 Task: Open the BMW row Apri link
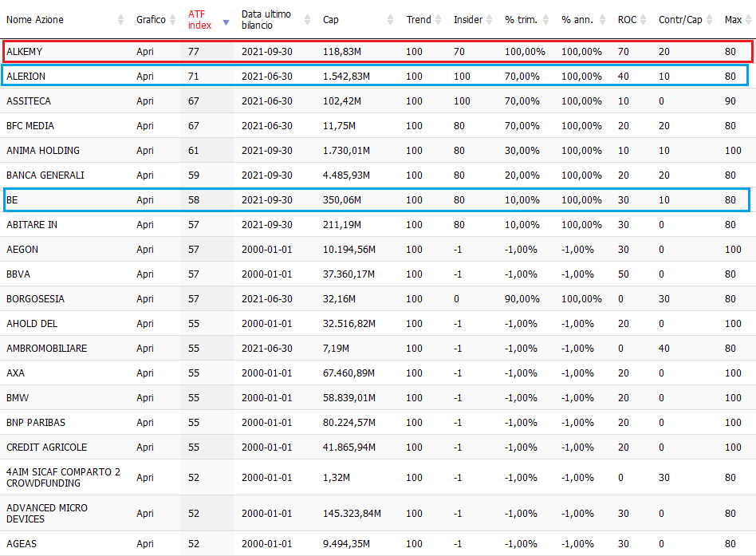[145, 398]
